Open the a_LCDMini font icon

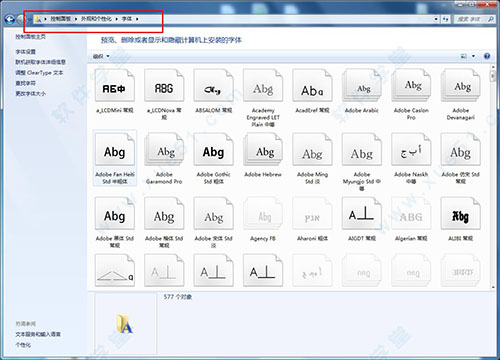[114, 85]
